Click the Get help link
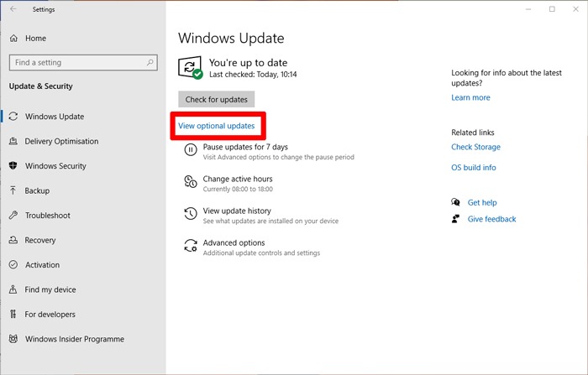588x375 pixels. tap(482, 202)
